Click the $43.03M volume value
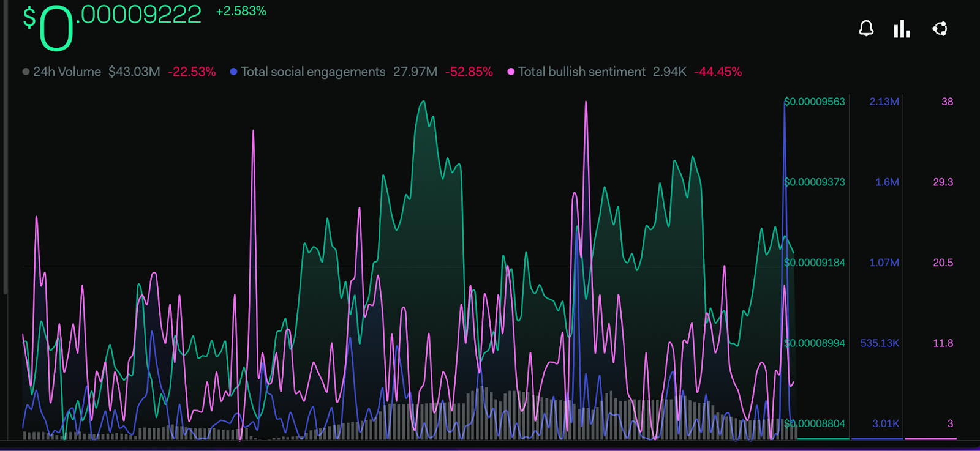 134,72
